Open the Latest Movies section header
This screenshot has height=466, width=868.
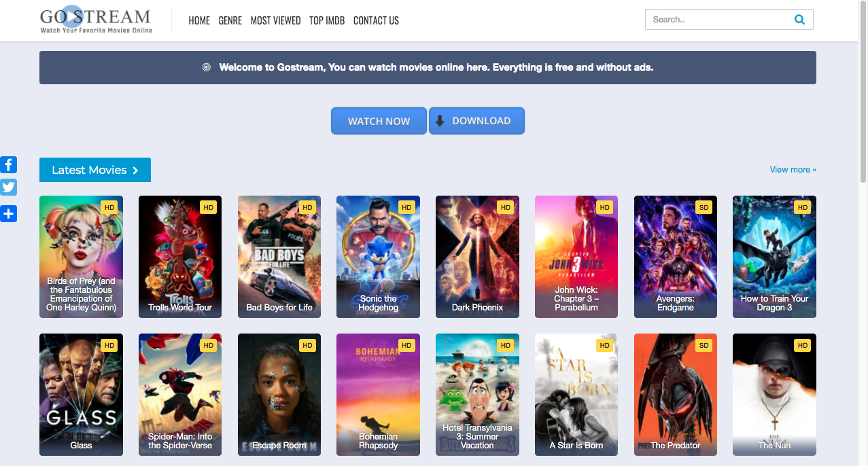tap(95, 170)
